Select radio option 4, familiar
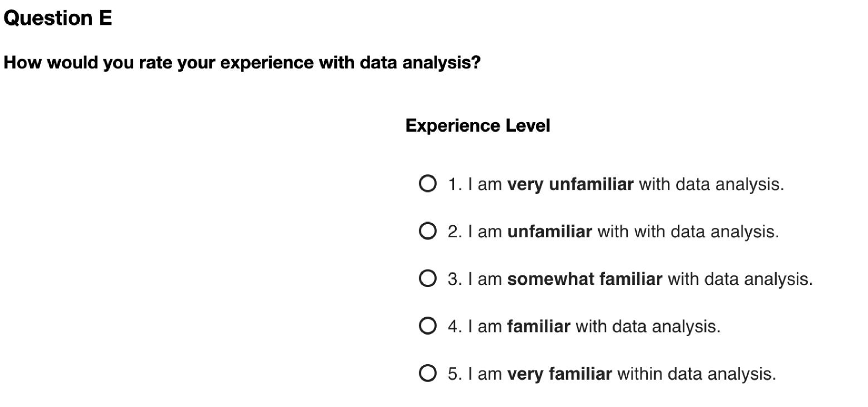This screenshot has width=868, height=407. pos(427,326)
